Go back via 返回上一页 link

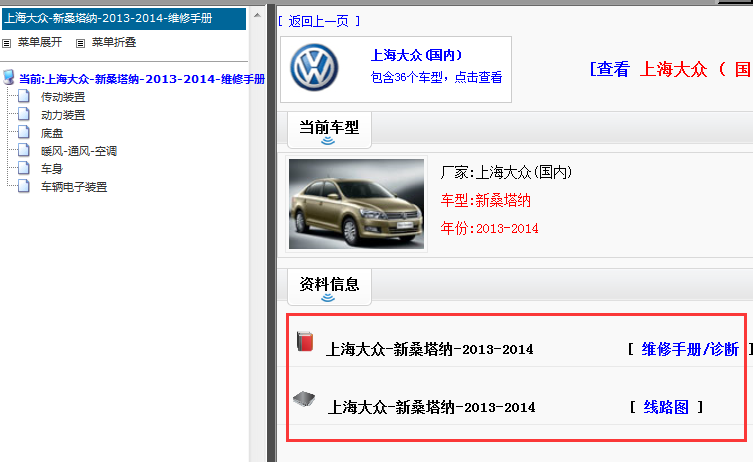[x=319, y=21]
